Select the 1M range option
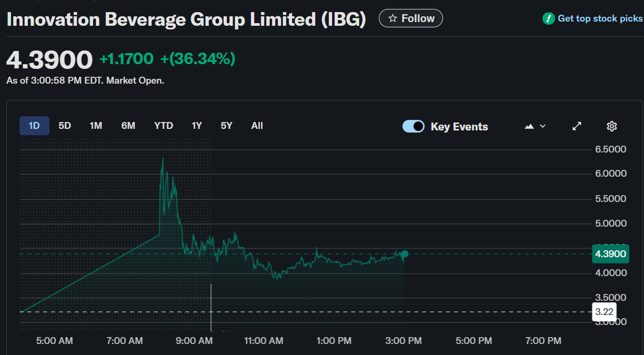This screenshot has height=355, width=644. point(96,126)
